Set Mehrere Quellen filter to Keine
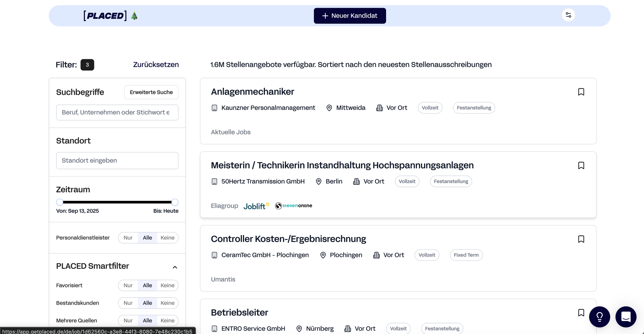Screen dimensions: 644x334 coord(167,320)
